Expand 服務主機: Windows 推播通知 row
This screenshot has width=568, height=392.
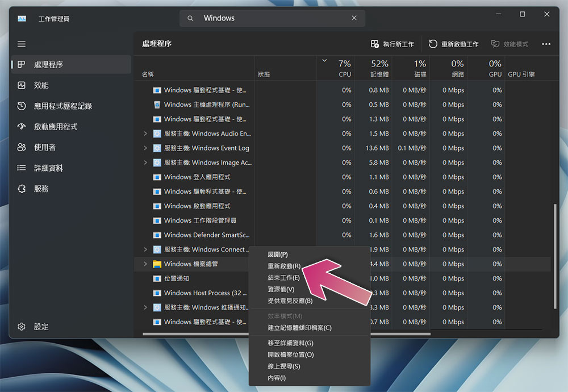[145, 307]
